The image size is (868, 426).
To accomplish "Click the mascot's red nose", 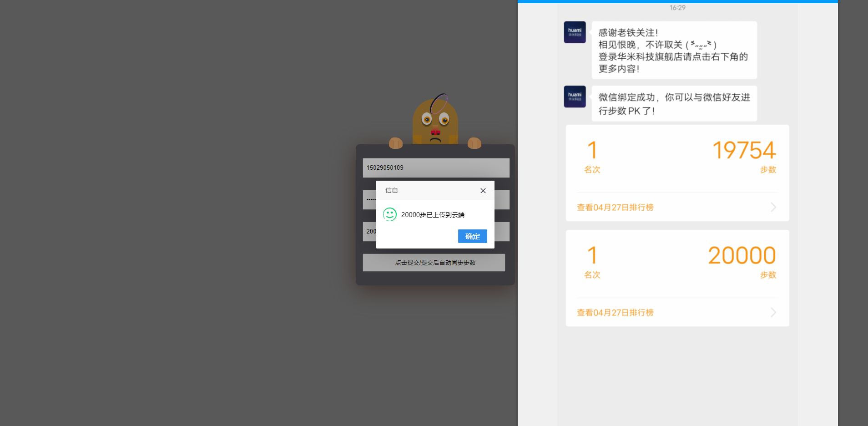I will tap(435, 132).
